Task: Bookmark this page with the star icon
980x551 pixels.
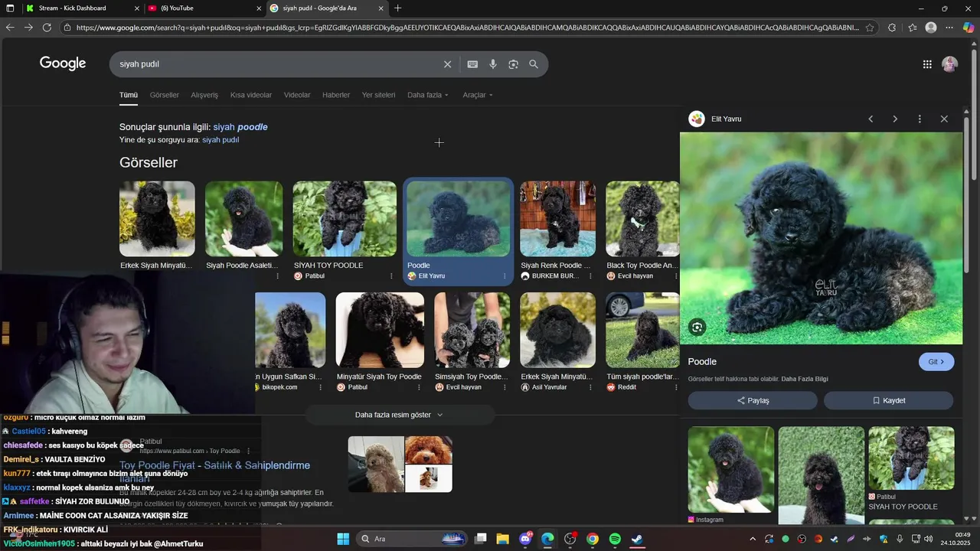Action: pos(870,28)
